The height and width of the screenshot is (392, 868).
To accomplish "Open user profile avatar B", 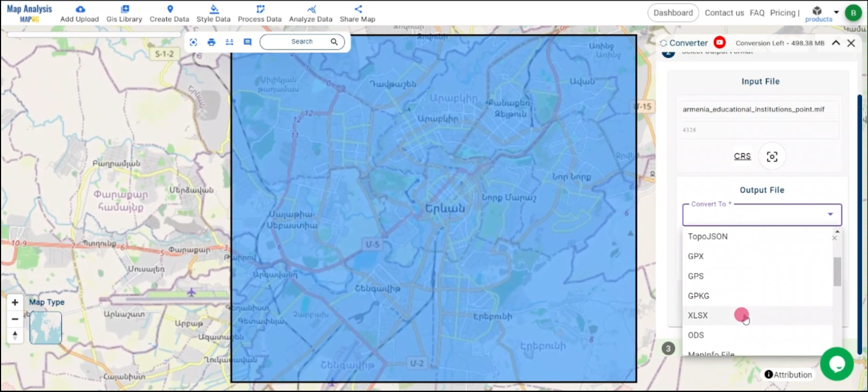I will pyautogui.click(x=853, y=13).
